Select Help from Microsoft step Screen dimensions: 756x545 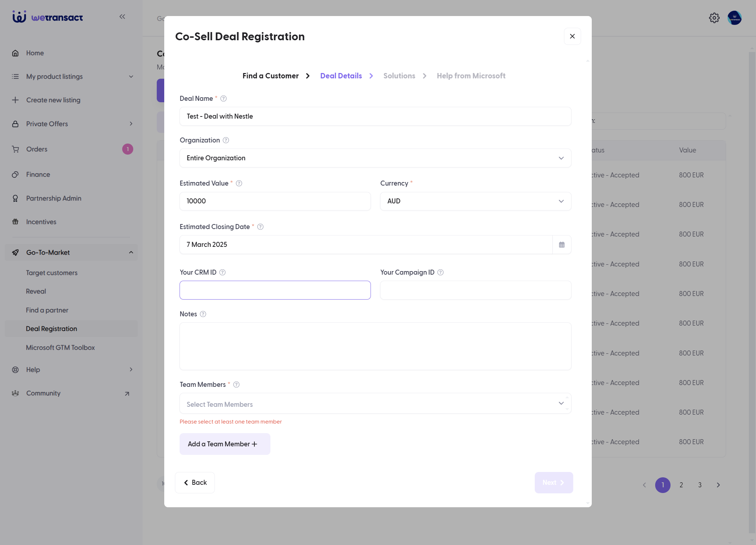point(471,76)
